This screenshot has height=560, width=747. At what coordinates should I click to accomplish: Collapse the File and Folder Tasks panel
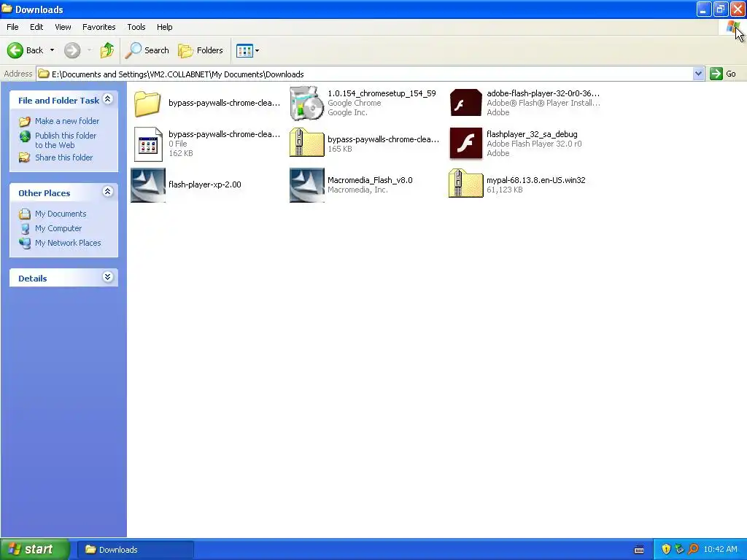tap(108, 99)
